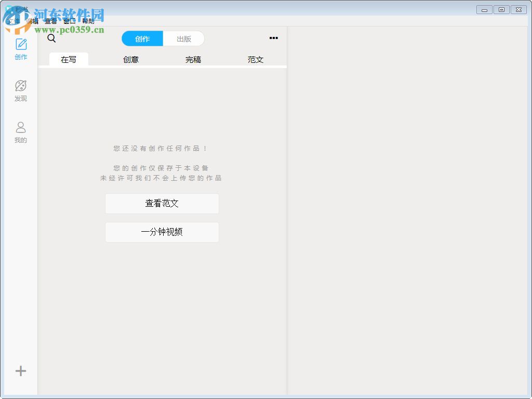This screenshot has width=532, height=399.
Task: Switch to 出版 (Publish) mode
Action: click(184, 38)
